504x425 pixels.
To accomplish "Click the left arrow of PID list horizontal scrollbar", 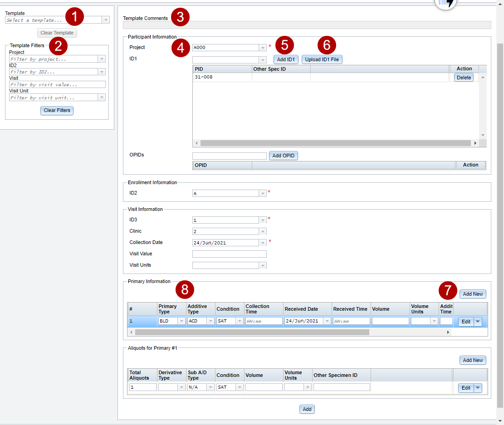I will click(x=197, y=143).
